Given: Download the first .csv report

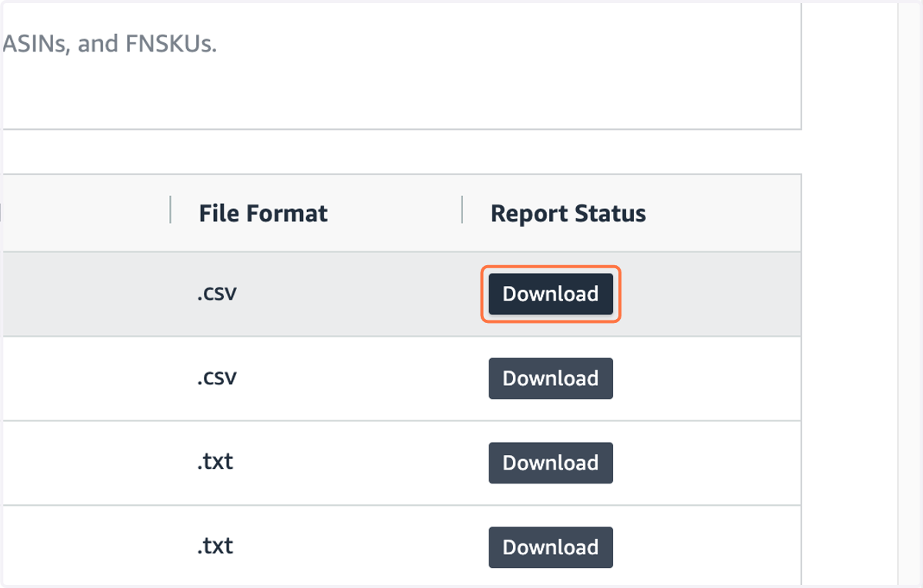Looking at the screenshot, I should (551, 294).
